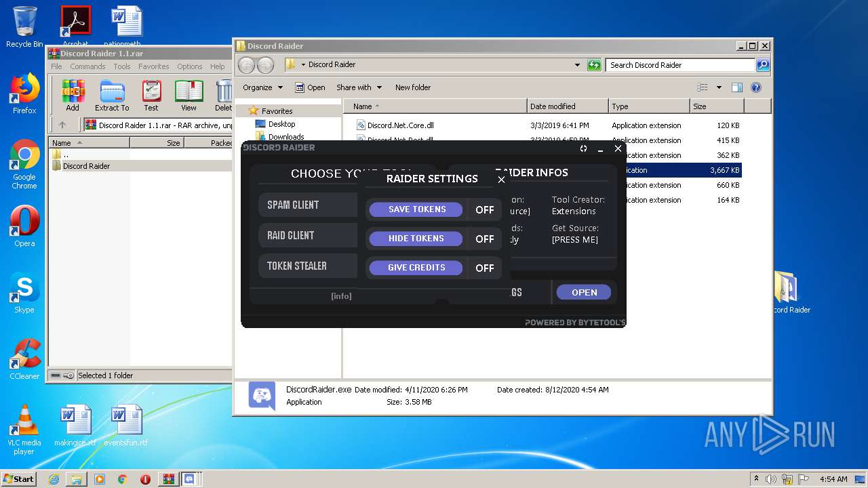Select RAID CLIENT tool

pos(308,235)
